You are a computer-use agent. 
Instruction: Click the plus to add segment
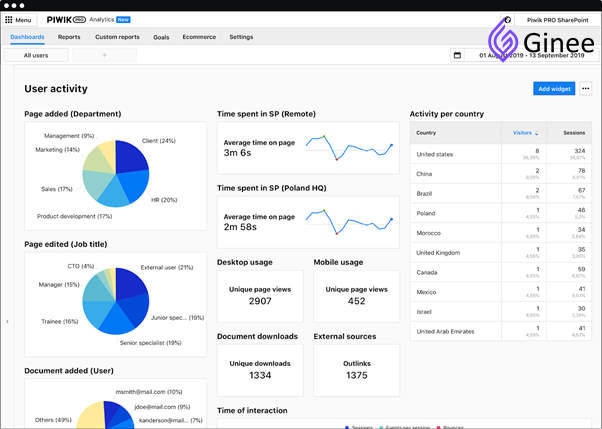(104, 55)
